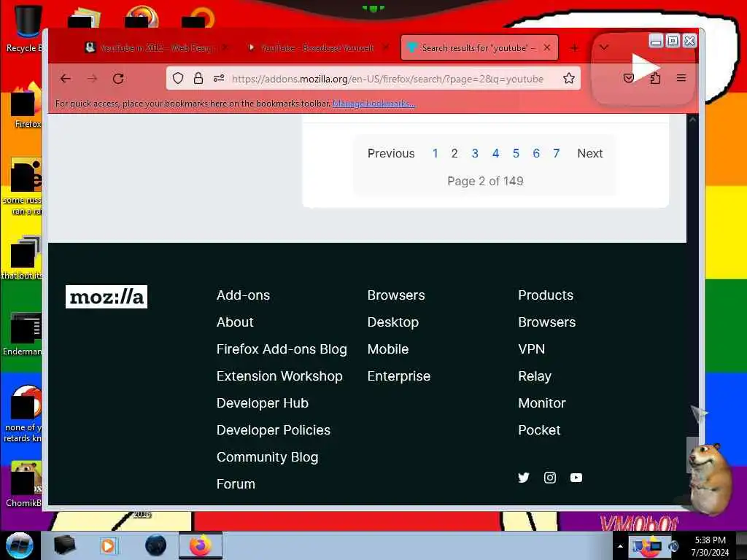
Task: Open the Firefox hamburger menu
Action: (681, 78)
